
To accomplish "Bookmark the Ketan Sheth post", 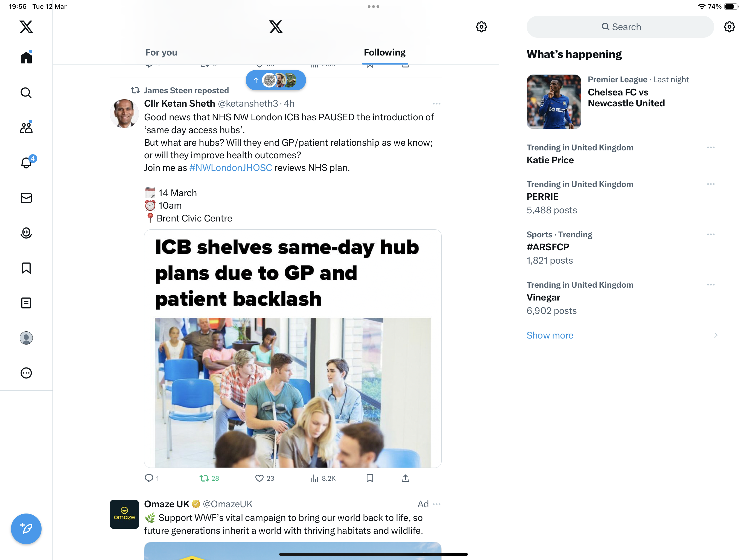I will pos(370,478).
